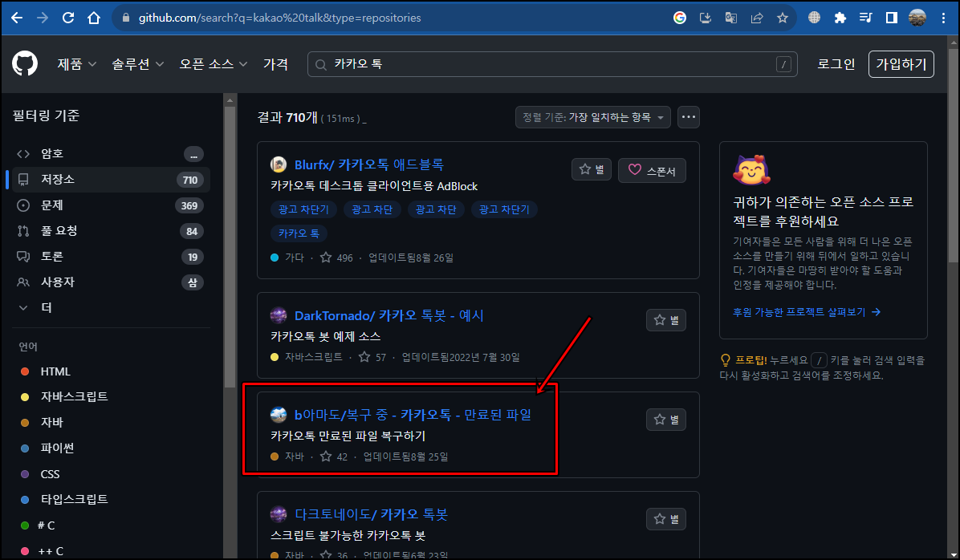The image size is (960, 560).
Task: Open 후원 가능한 프로젝트 살펴보기 link
Action: tap(807, 312)
